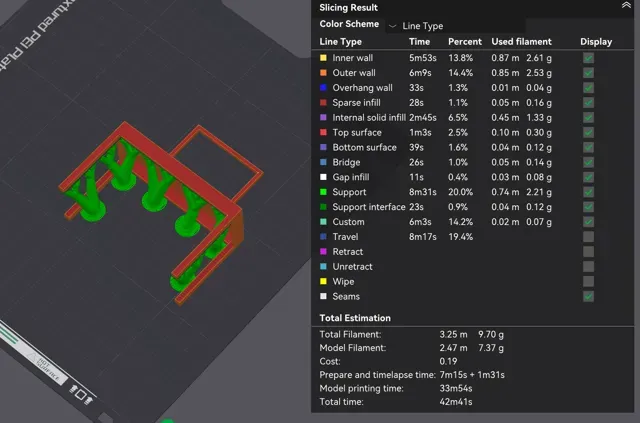Click the cyan Unretract color swatch

pos(323,266)
